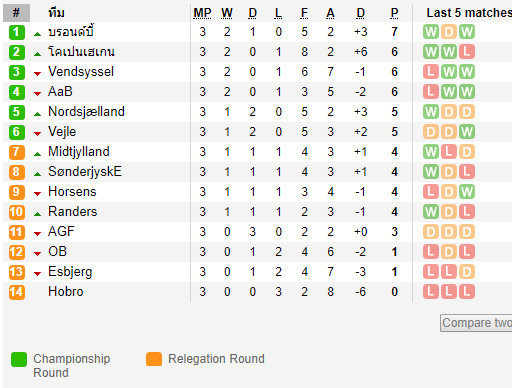Click the orange Relegation Round legend swatch
Viewport: 512px width, 388px height.
(x=154, y=359)
